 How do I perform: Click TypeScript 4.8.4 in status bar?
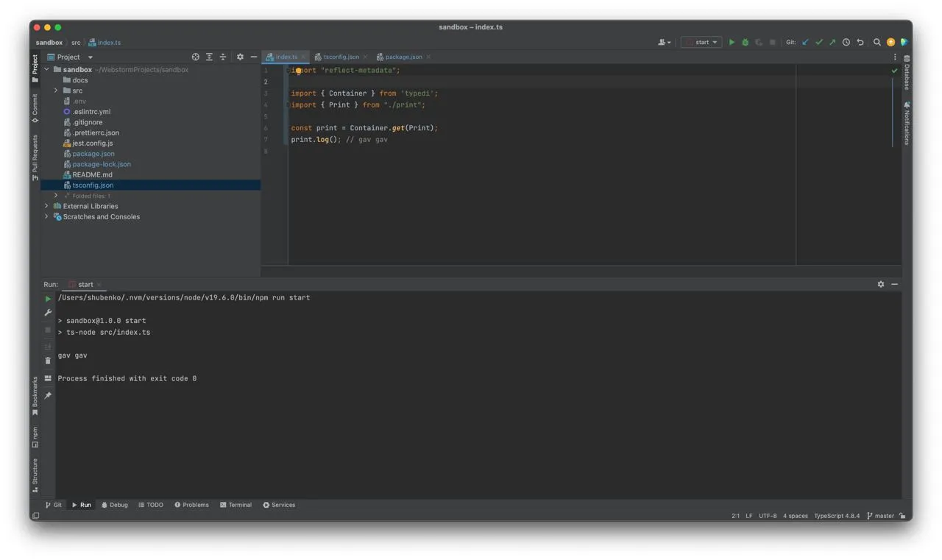837,516
